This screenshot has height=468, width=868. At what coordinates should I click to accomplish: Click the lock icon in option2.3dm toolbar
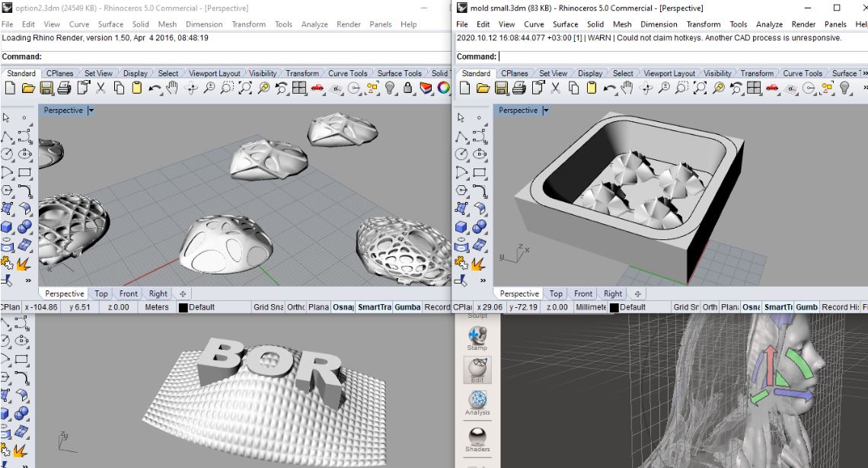point(408,88)
